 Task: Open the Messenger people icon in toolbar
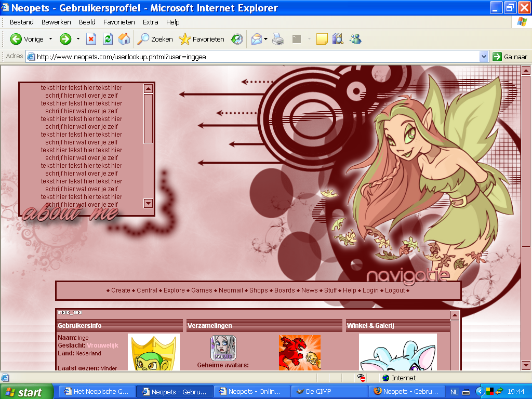(355, 39)
